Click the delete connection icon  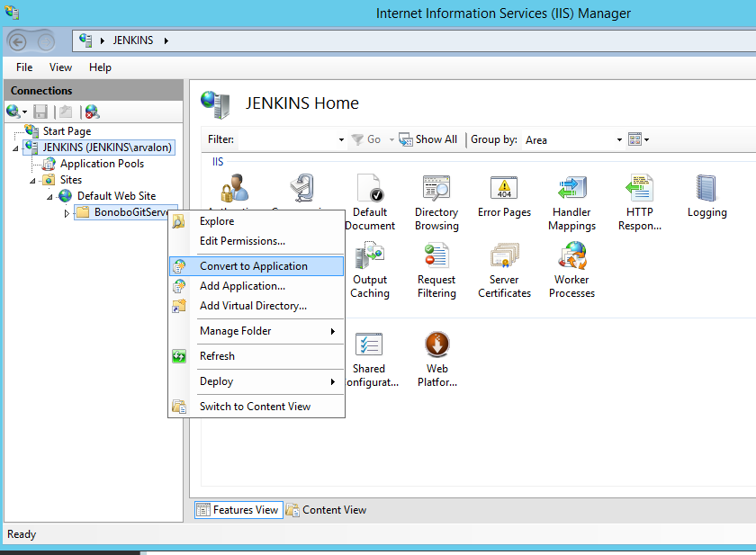click(x=92, y=112)
